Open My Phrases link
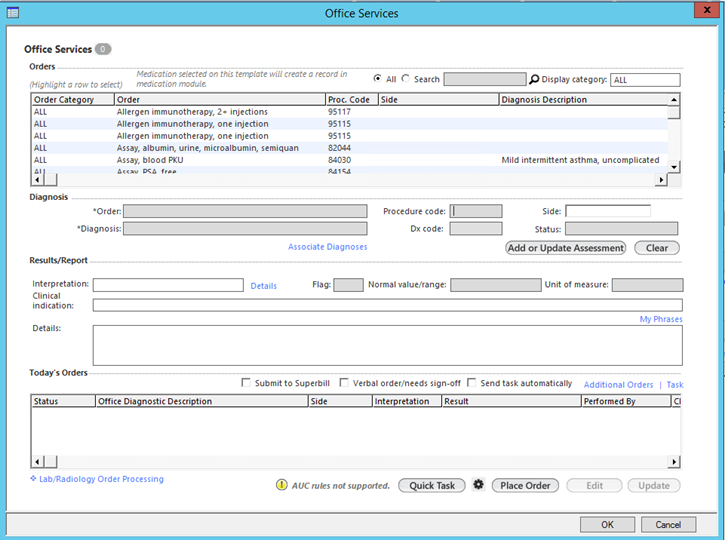Image resolution: width=725 pixels, height=540 pixels. (661, 319)
